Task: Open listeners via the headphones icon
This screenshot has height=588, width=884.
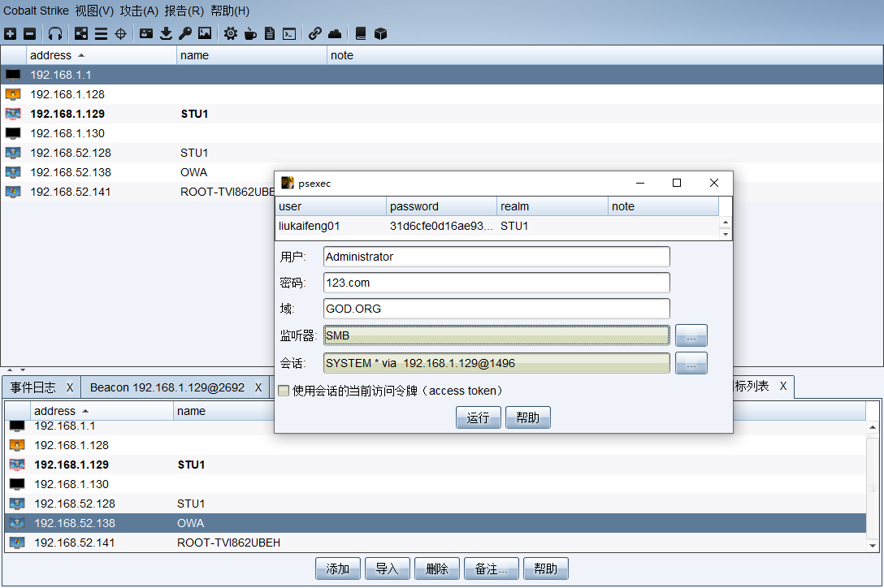Action: click(x=54, y=34)
